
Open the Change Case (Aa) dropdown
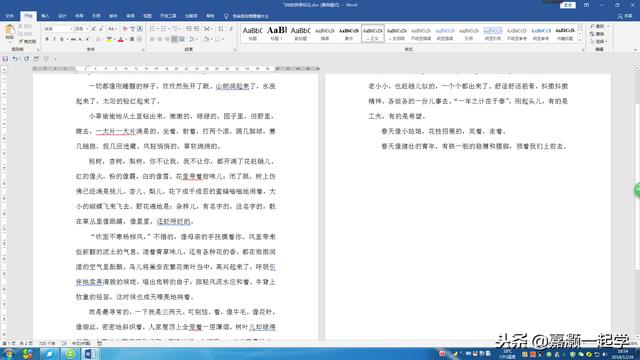tap(111, 29)
